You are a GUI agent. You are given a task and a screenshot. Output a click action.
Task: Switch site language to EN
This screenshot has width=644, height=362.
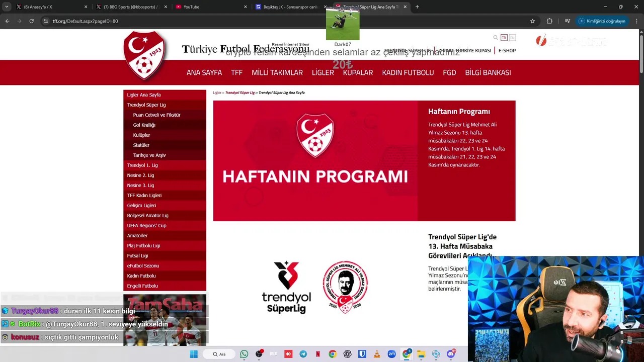pos(512,38)
